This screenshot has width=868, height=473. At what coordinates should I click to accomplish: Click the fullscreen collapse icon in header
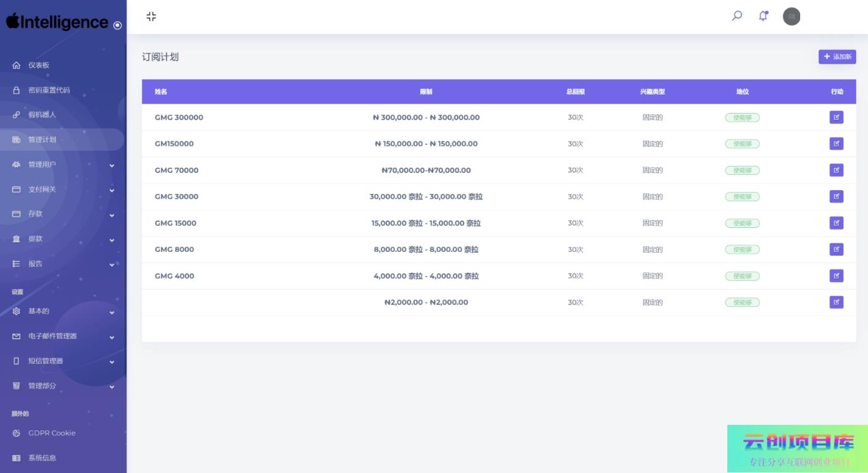(151, 17)
